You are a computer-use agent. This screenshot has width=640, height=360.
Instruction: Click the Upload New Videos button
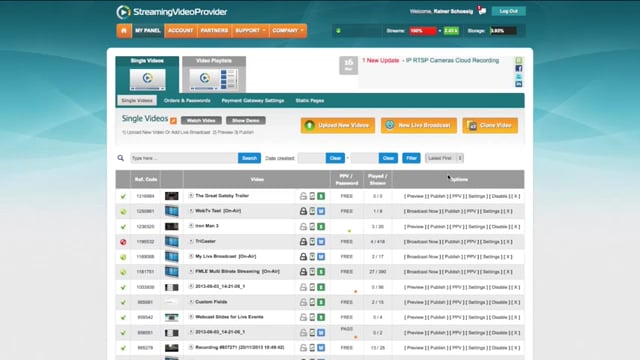click(x=338, y=125)
